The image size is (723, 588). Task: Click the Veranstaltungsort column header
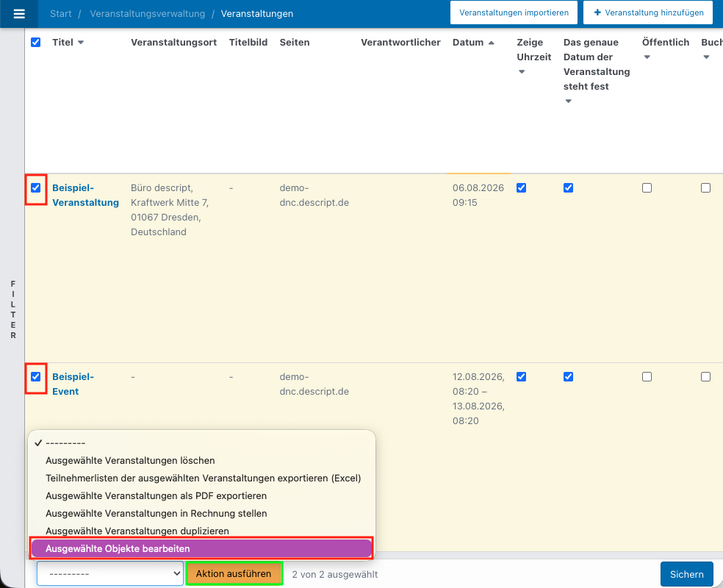(x=174, y=43)
